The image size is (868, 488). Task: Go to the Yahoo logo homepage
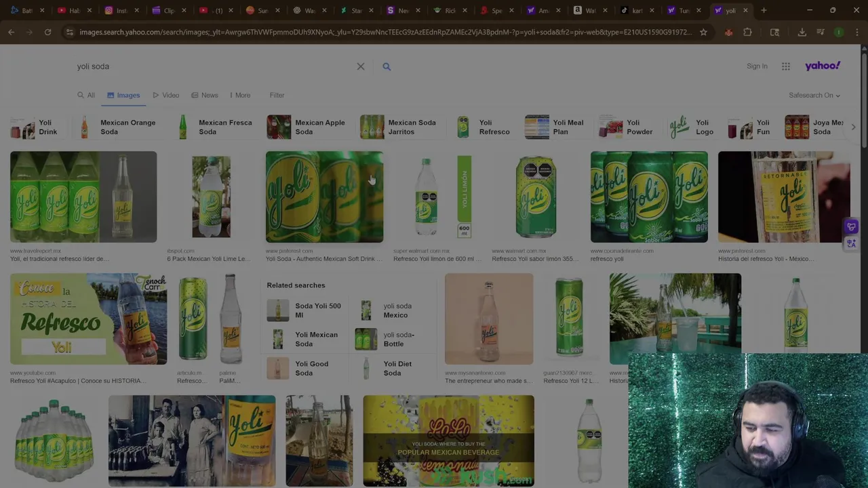click(x=823, y=66)
